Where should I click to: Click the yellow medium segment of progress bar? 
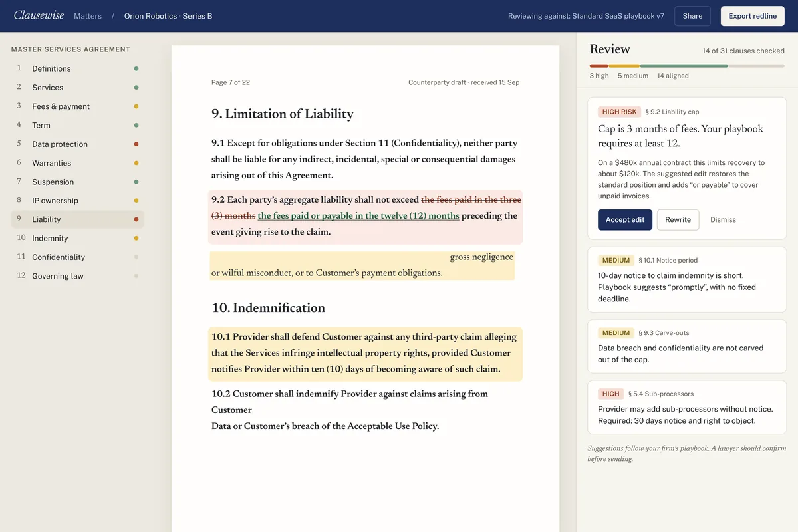click(x=624, y=66)
